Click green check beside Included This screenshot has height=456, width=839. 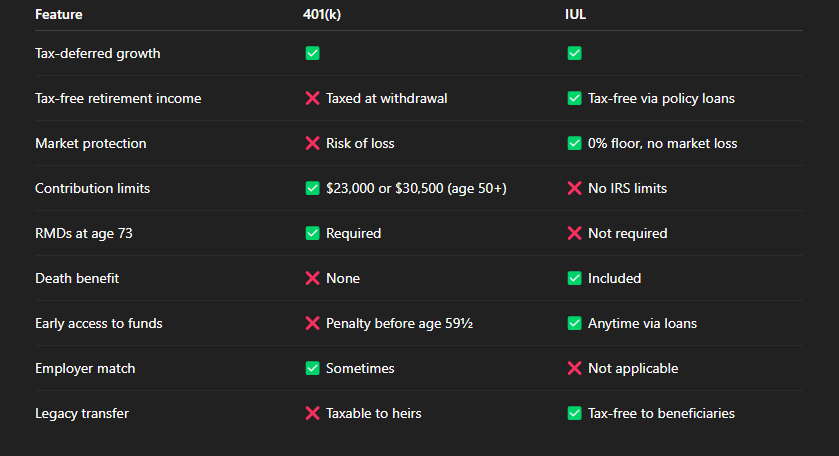click(x=575, y=278)
